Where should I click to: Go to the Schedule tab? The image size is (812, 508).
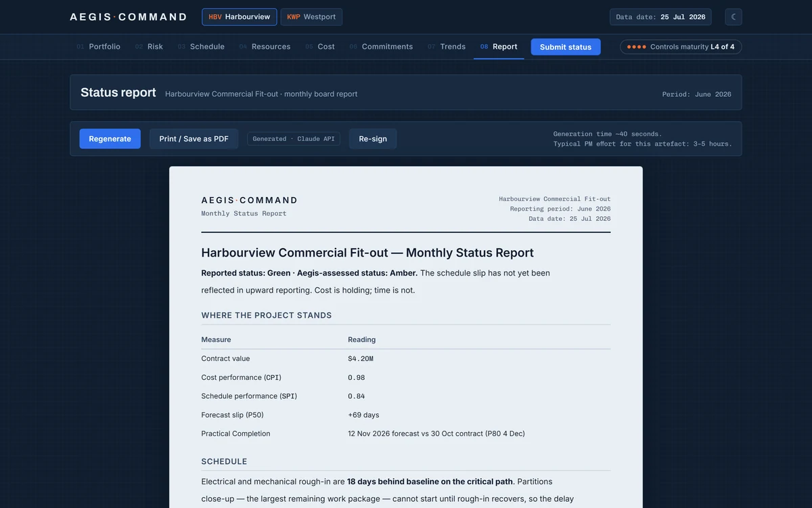point(201,47)
